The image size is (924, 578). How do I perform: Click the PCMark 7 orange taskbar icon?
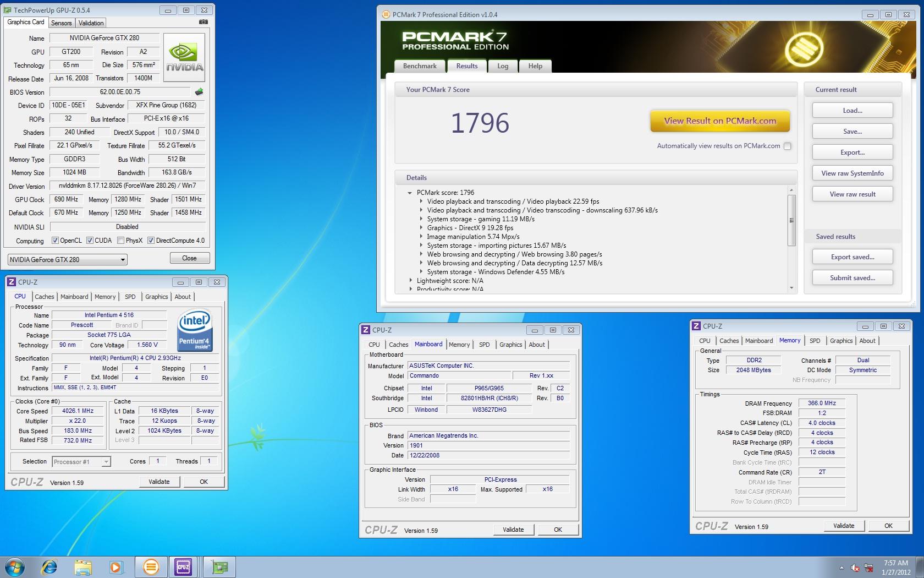point(151,567)
